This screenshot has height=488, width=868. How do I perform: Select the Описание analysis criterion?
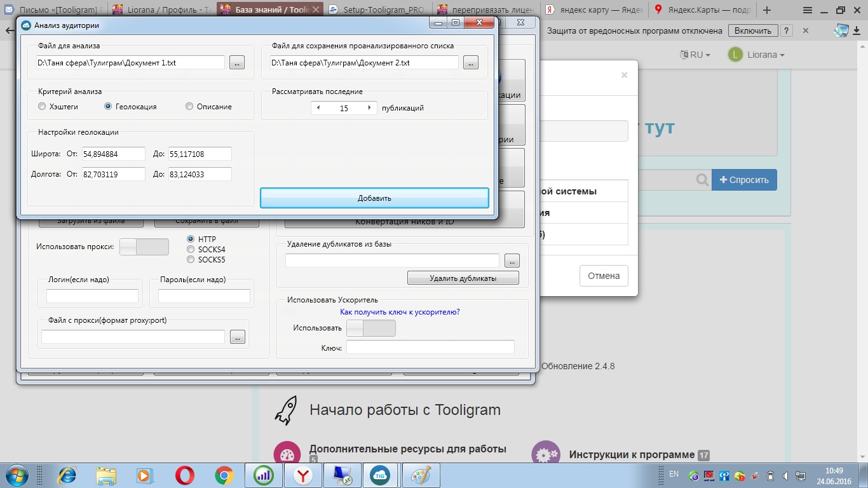(189, 107)
